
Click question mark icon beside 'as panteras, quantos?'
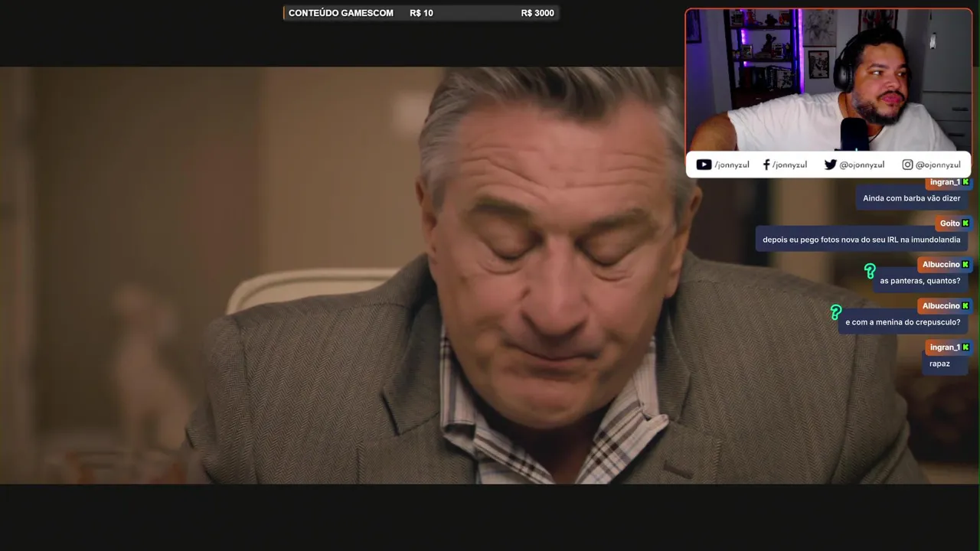(x=870, y=271)
